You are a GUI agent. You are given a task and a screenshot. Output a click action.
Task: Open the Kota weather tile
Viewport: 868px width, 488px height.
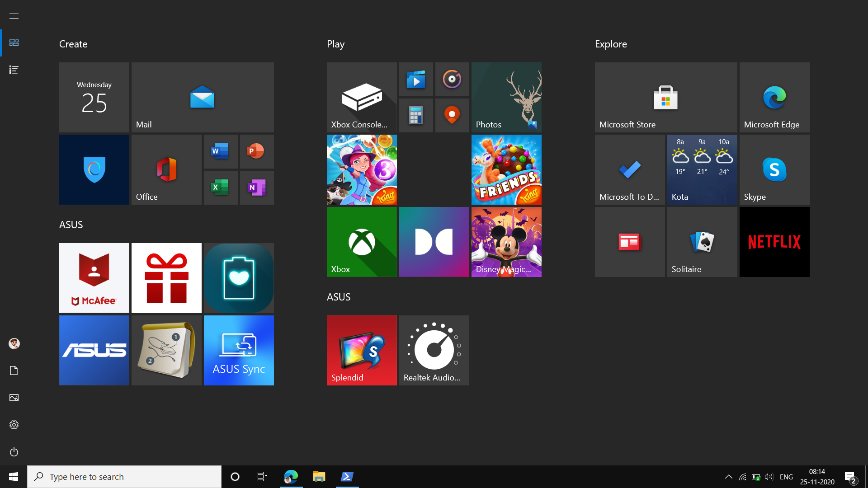coord(702,169)
